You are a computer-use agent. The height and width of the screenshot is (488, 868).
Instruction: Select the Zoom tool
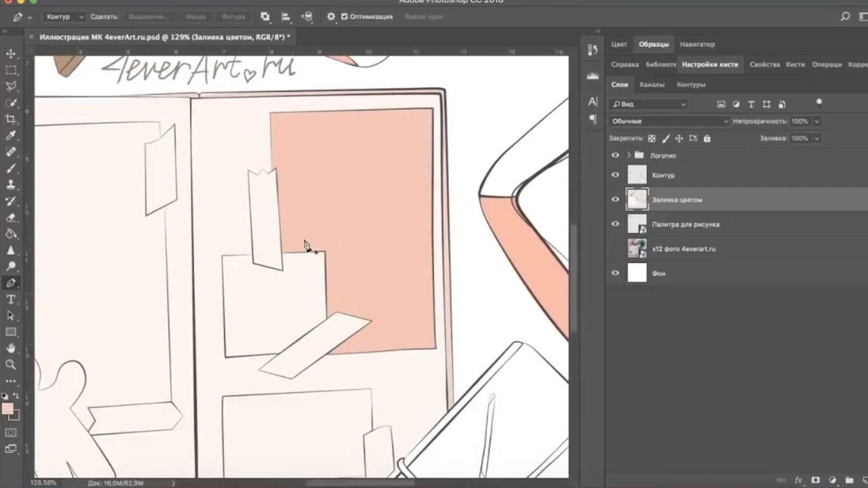[x=11, y=365]
